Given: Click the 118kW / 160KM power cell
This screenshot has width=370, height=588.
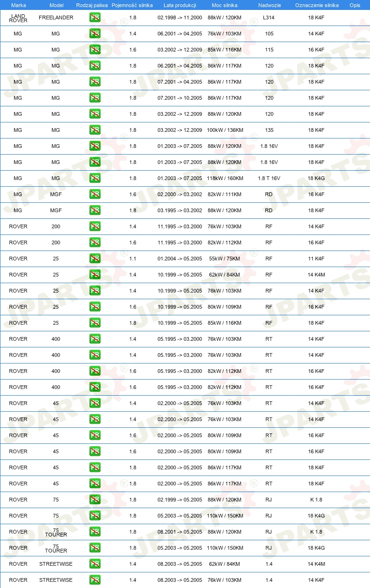Looking at the screenshot, I should point(225,178).
